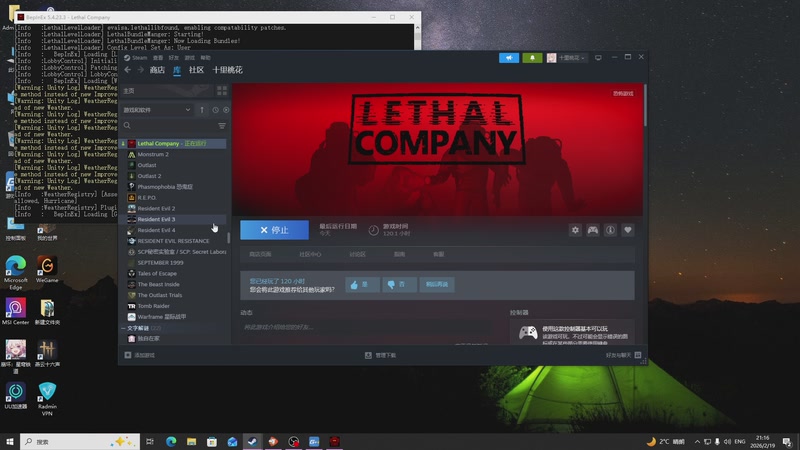Open the Windows Start button
This screenshot has height=450, width=800.
coord(10,442)
